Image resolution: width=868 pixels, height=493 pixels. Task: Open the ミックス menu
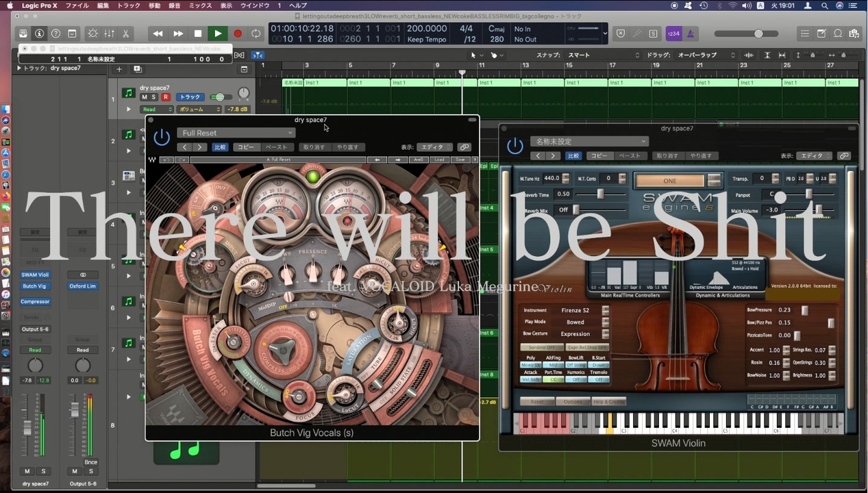point(200,5)
